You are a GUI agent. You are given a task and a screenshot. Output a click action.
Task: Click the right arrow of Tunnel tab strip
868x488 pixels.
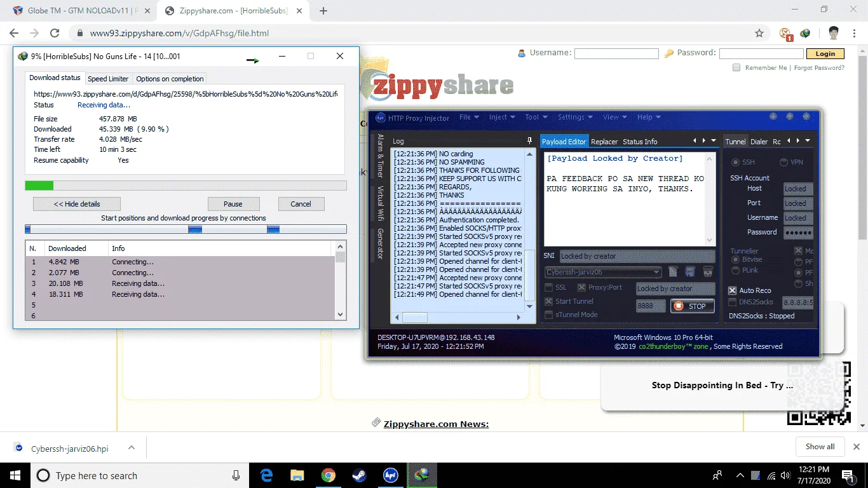797,141
